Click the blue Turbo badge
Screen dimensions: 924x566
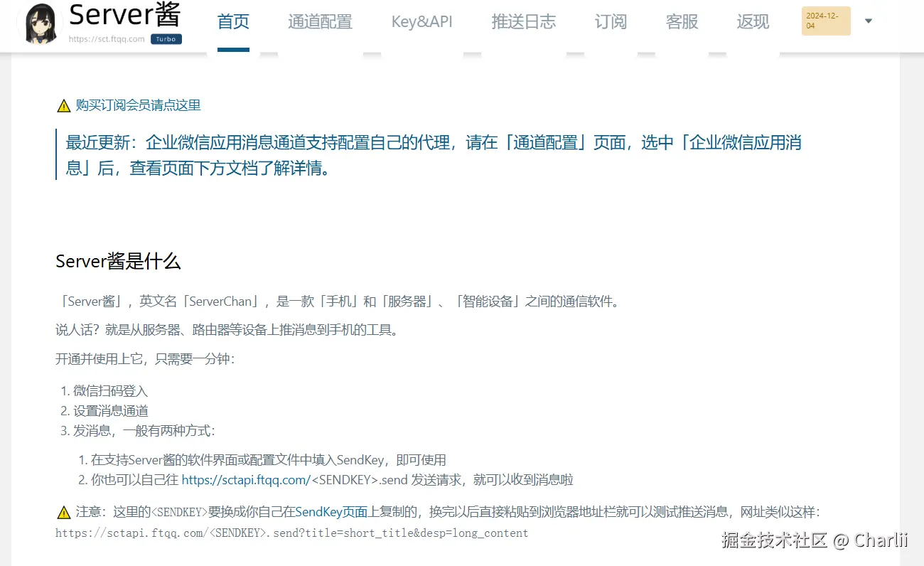click(x=166, y=39)
